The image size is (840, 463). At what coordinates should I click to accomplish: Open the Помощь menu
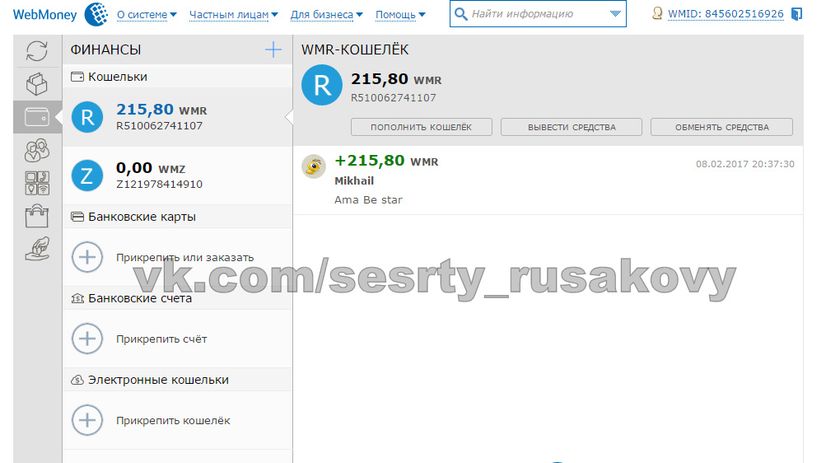[400, 14]
